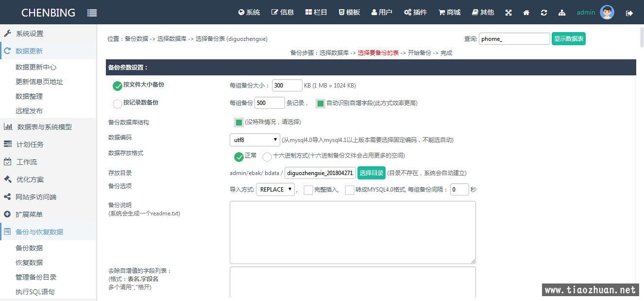Open the home icon in top navigation
Screen dimensions: 644x301
526,13
